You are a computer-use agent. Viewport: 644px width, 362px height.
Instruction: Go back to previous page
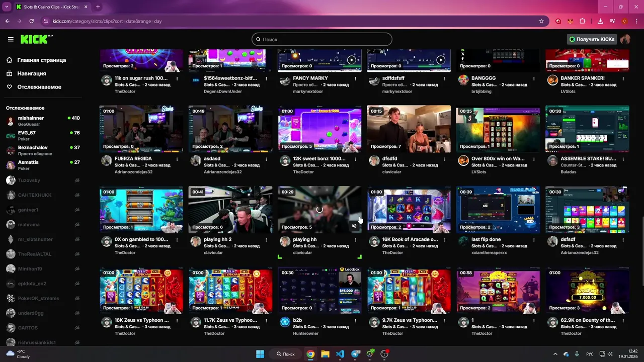8,21
